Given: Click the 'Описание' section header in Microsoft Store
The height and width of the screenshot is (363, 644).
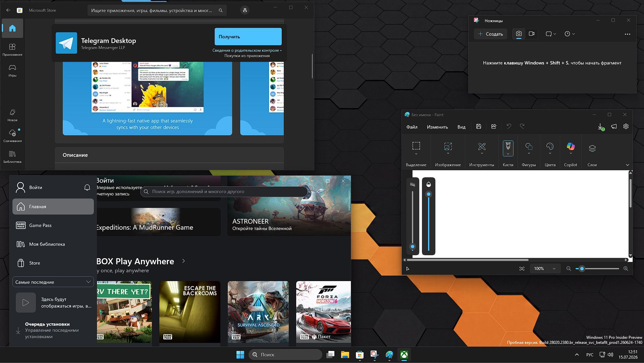Looking at the screenshot, I should tap(75, 155).
